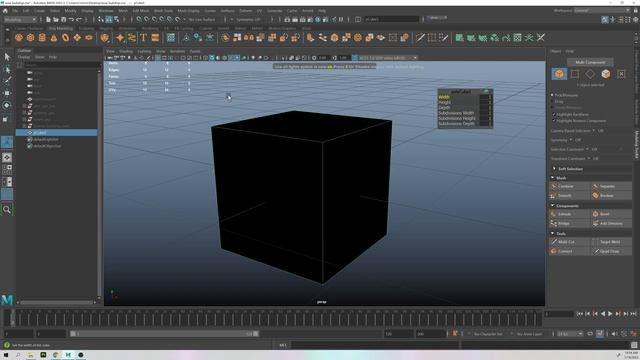Open the Camera Based Selection dropdown
Image resolution: width=640 pixels, height=360 pixels.
point(594,131)
